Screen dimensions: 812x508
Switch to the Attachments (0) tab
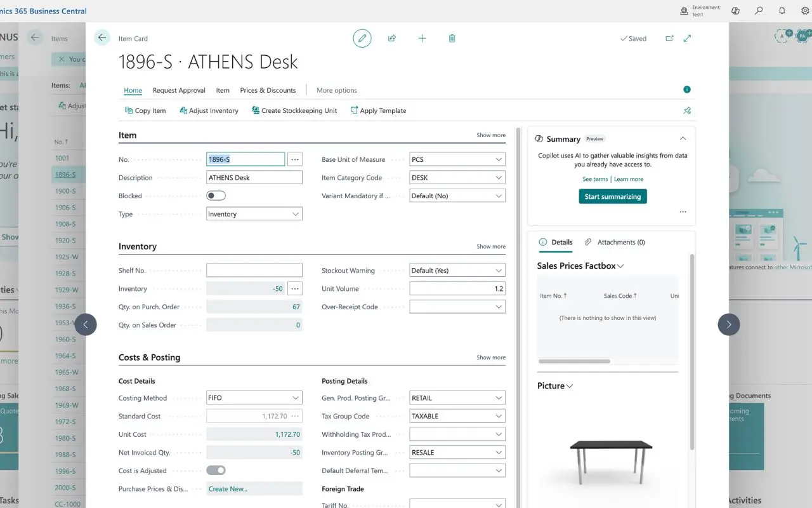tap(615, 242)
